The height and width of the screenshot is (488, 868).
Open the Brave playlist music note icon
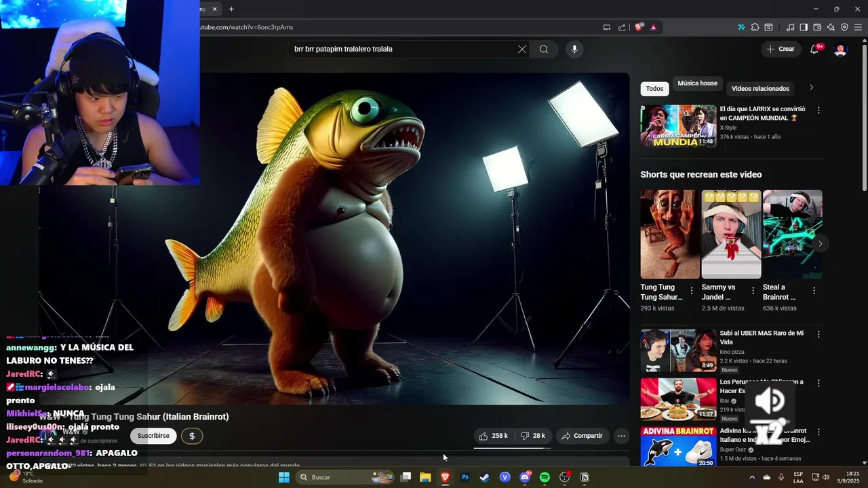pyautogui.click(x=790, y=27)
